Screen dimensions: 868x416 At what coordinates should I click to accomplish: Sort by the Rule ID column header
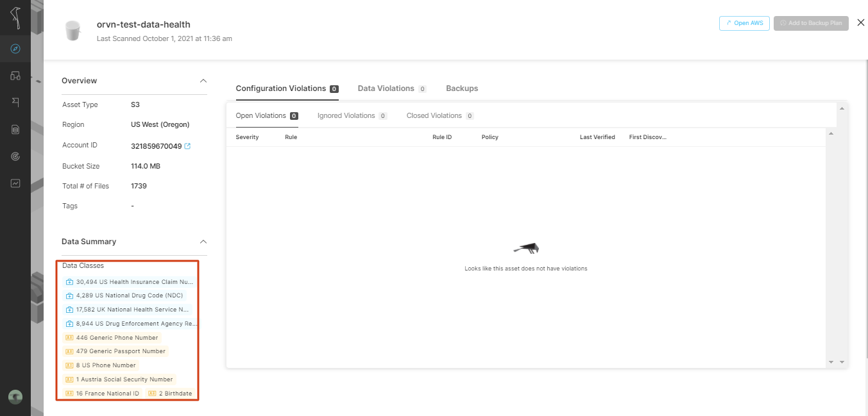(442, 137)
